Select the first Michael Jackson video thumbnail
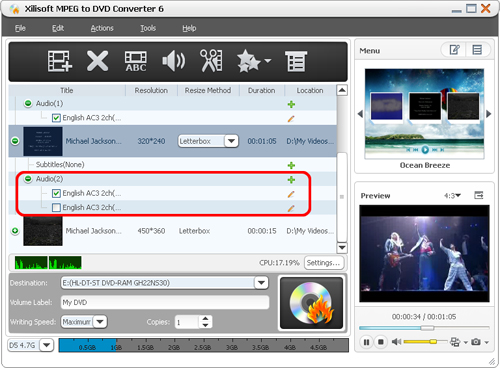The width and height of the screenshot is (500, 368). 43,141
